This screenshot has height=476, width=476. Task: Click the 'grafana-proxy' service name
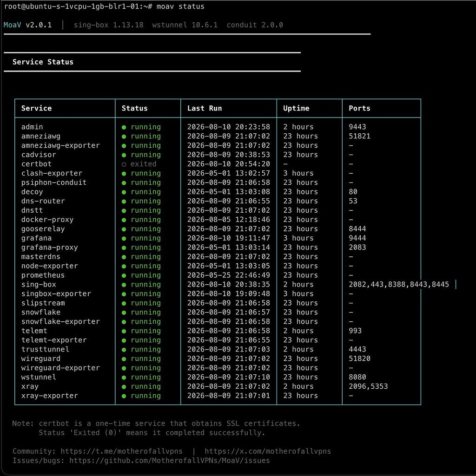click(50, 248)
